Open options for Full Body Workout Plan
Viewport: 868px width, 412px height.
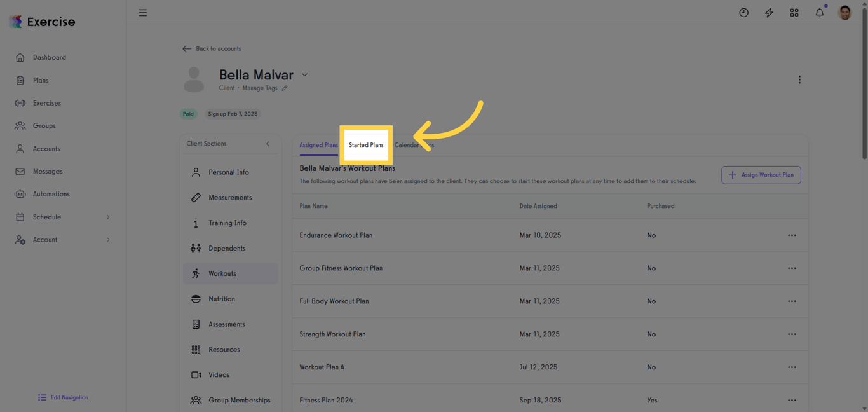(792, 301)
